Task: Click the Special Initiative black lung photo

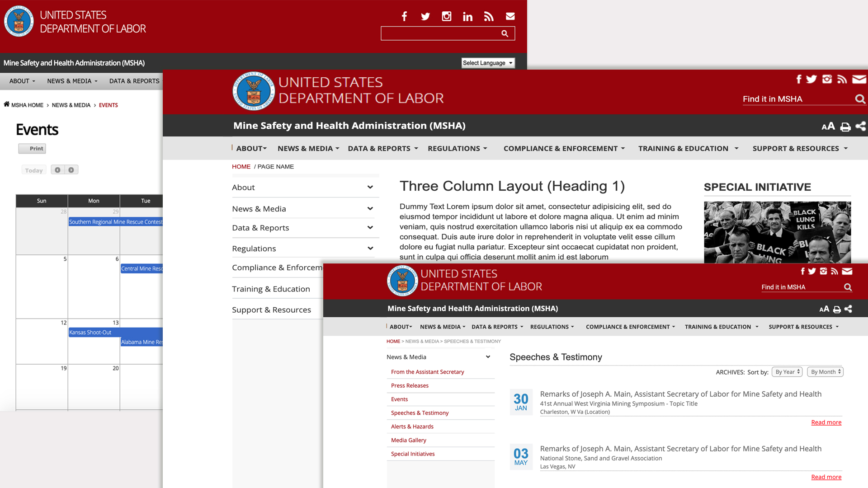Action: click(x=777, y=232)
